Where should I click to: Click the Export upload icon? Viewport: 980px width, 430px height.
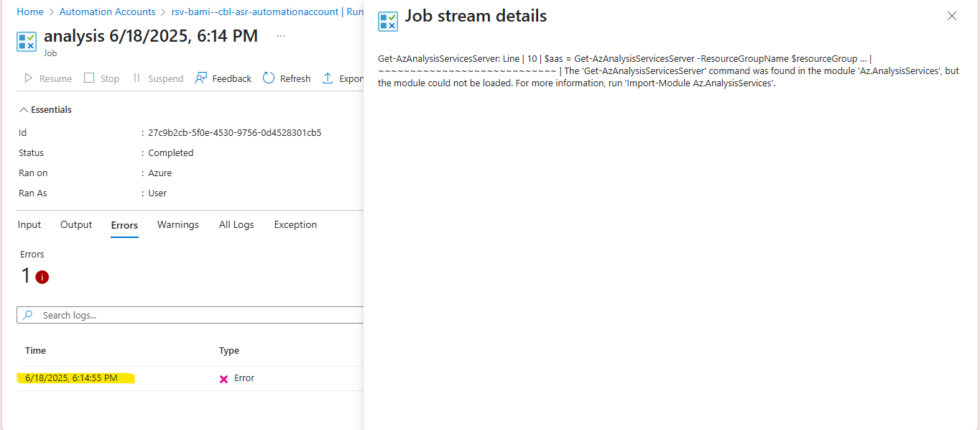[x=328, y=78]
